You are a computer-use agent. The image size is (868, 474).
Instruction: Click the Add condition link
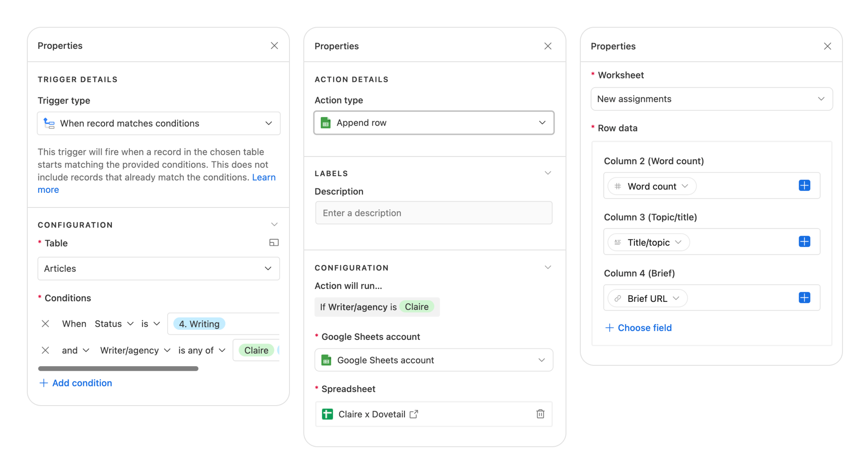pos(75,383)
